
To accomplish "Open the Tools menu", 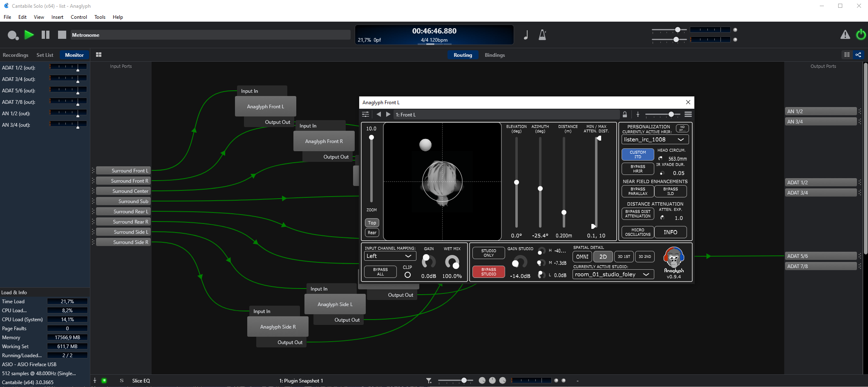I will [100, 17].
